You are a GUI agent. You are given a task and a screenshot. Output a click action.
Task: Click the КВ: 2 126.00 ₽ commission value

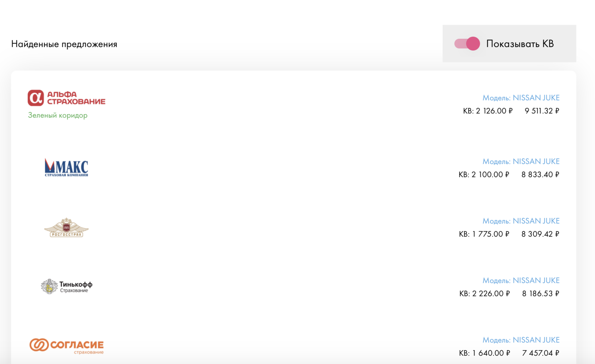488,111
